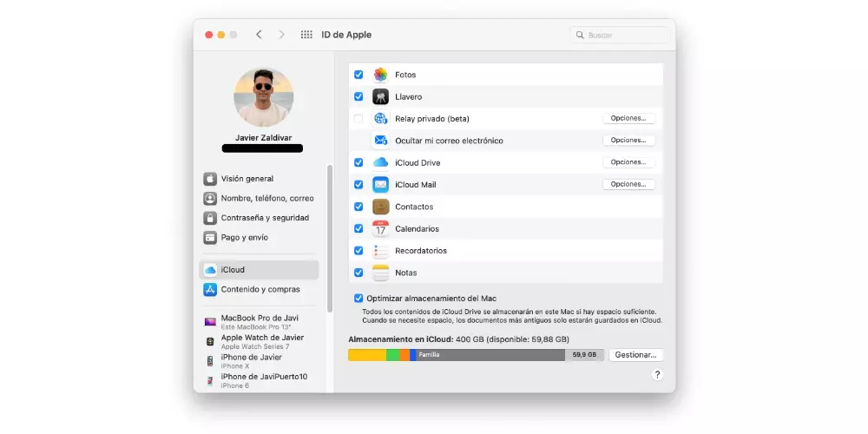Open Opciones for iCloud Drive
Viewport: 868px width, 434px height.
click(x=628, y=162)
